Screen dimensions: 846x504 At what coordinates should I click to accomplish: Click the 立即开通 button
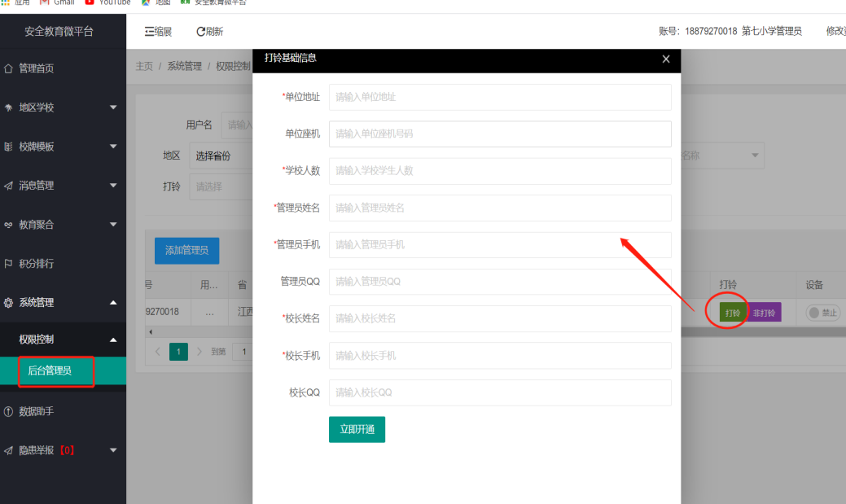(x=357, y=430)
